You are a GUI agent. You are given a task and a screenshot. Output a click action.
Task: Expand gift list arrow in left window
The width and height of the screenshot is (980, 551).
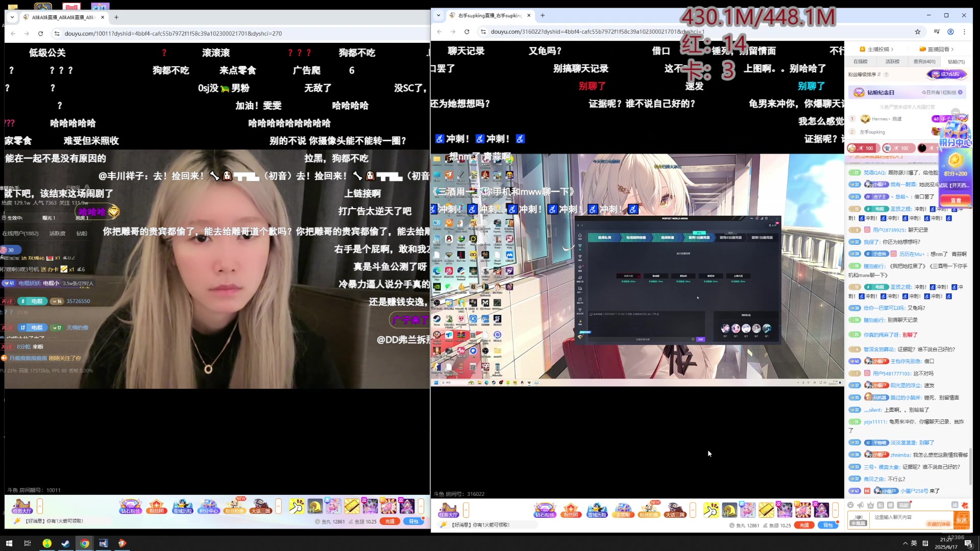pyautogui.click(x=421, y=506)
